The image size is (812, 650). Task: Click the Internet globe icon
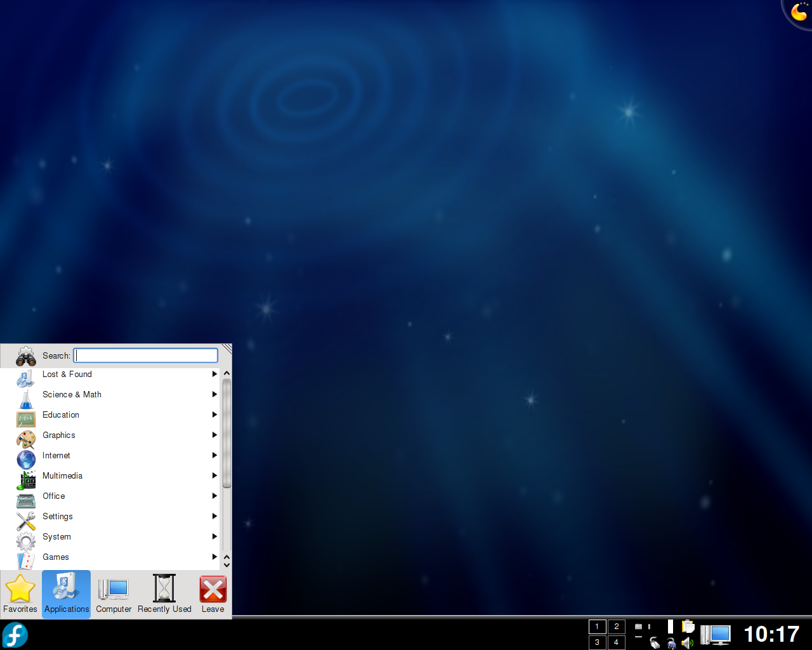click(26, 459)
